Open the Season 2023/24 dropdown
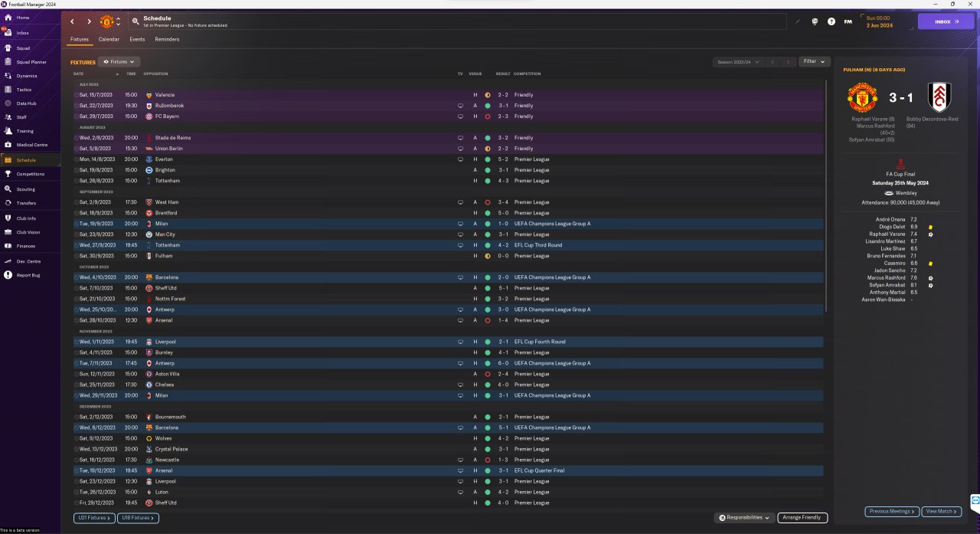This screenshot has height=534, width=980. pyautogui.click(x=737, y=61)
